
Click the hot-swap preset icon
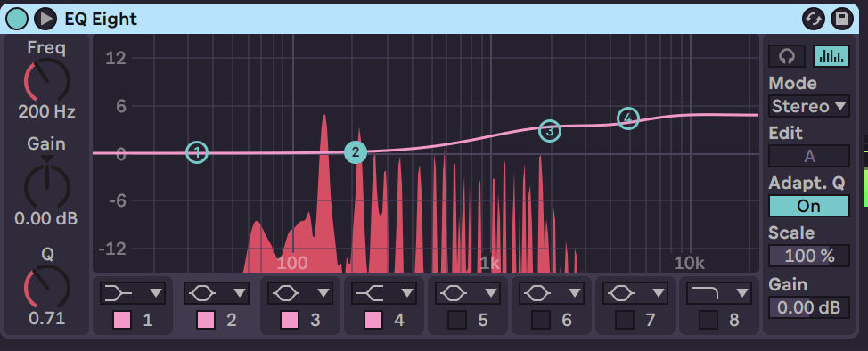pos(814,19)
